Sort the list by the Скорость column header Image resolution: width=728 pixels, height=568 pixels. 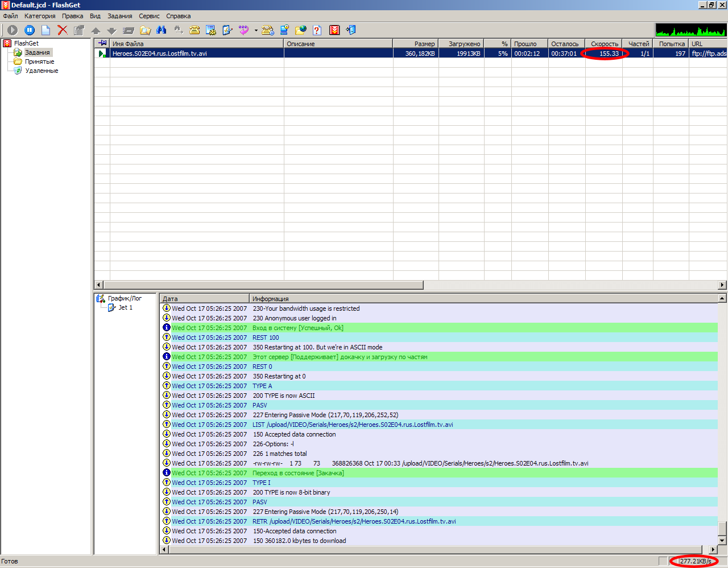(x=603, y=44)
